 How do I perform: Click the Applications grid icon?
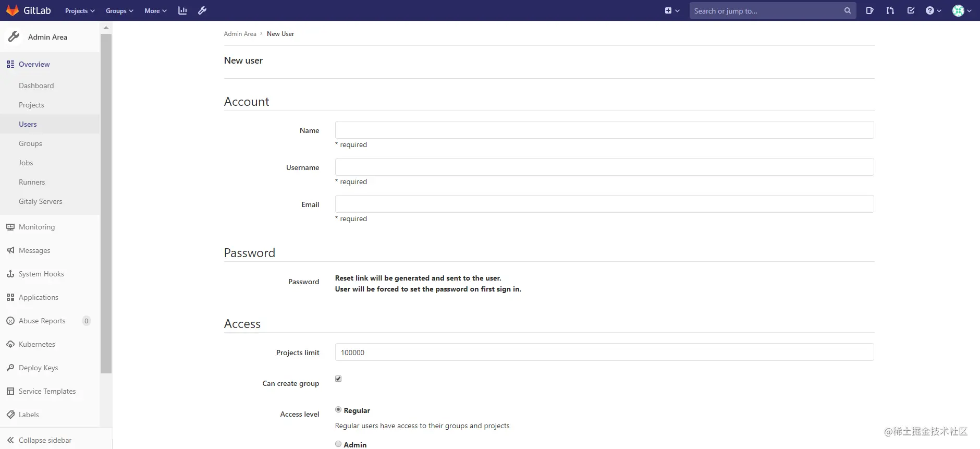coord(10,297)
